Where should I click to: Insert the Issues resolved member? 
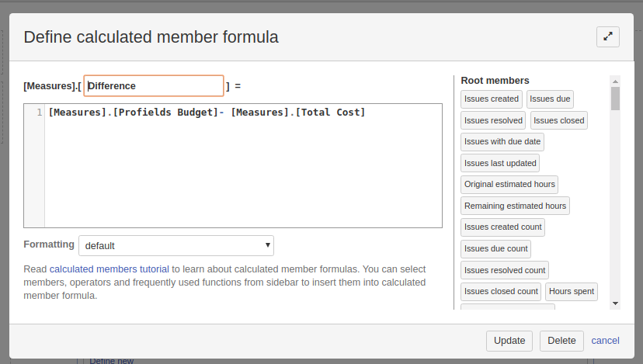click(x=493, y=120)
